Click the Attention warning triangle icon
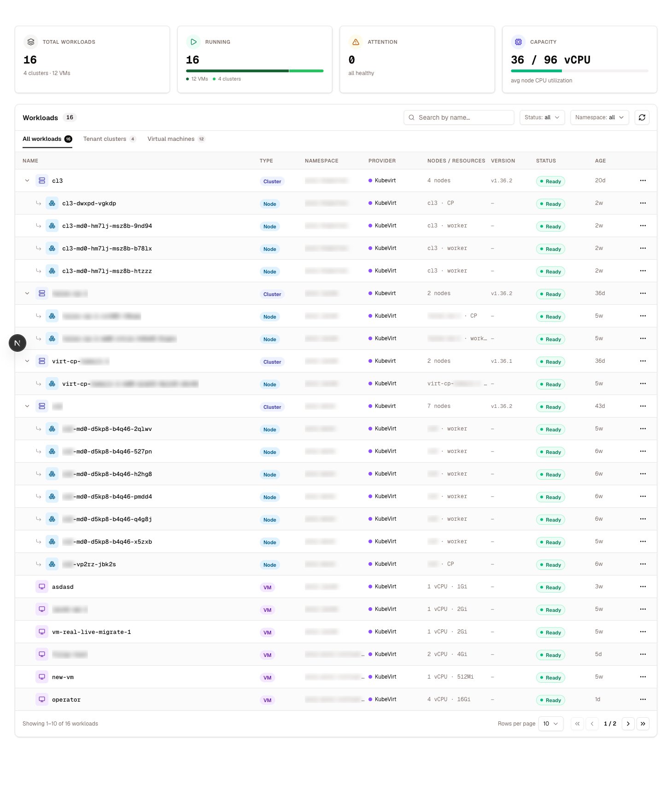The height and width of the screenshot is (796, 672). (356, 42)
